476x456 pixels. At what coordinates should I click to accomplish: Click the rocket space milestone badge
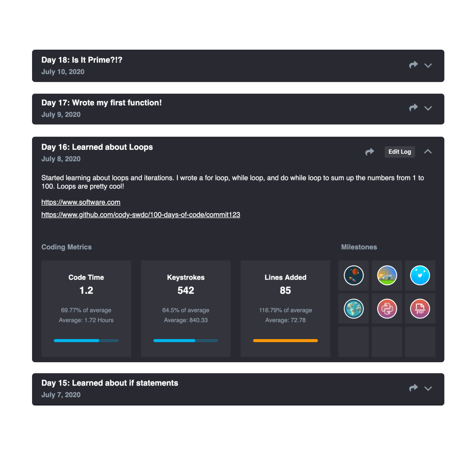(x=353, y=275)
